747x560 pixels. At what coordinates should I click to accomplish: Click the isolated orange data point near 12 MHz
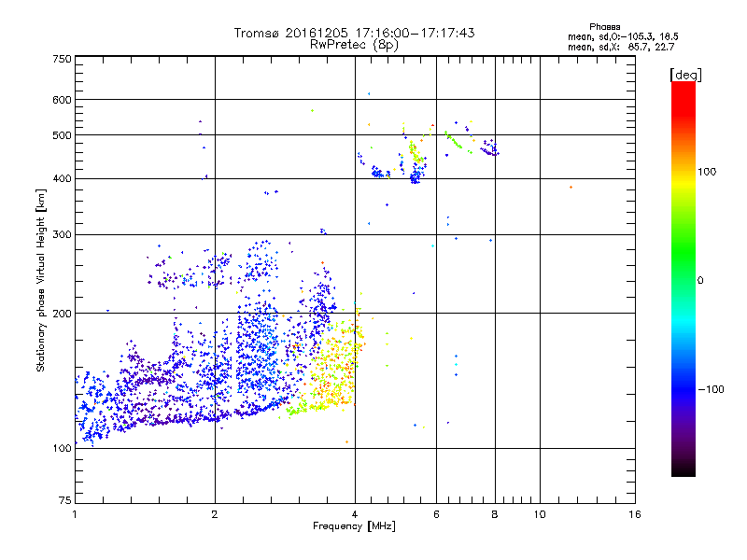571,188
